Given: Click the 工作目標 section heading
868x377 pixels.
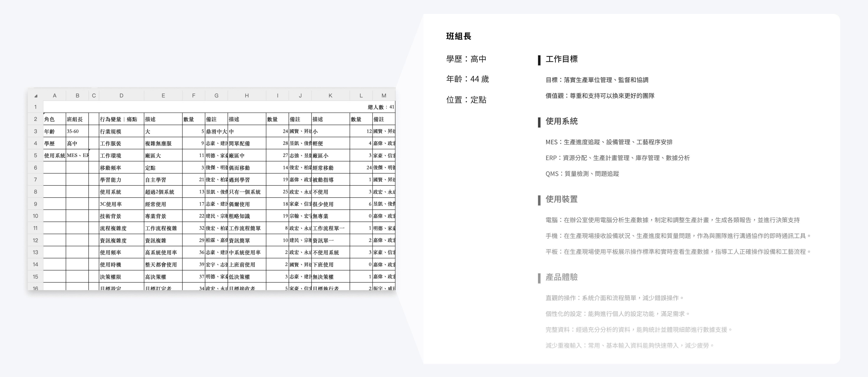Looking at the screenshot, I should point(561,59).
